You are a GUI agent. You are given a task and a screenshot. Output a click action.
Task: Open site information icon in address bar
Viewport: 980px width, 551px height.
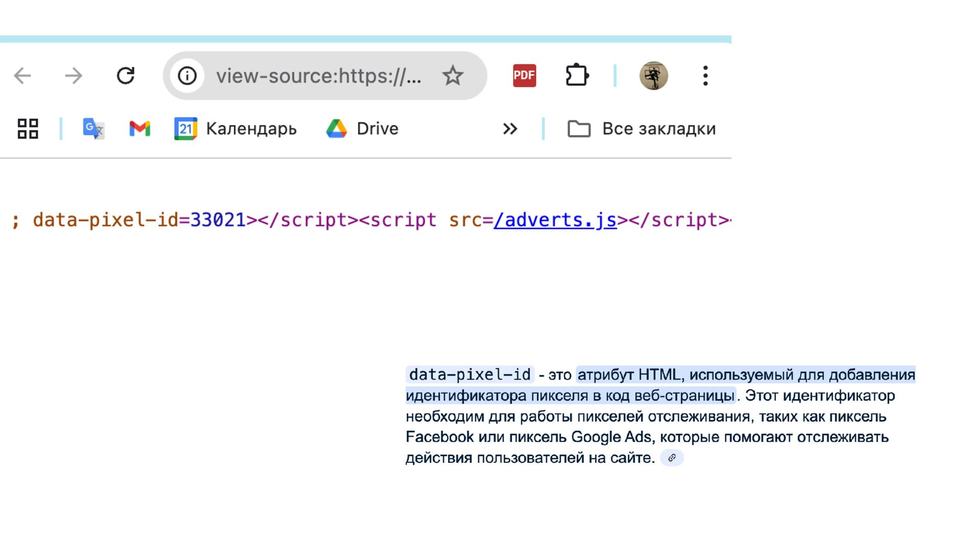pos(187,76)
